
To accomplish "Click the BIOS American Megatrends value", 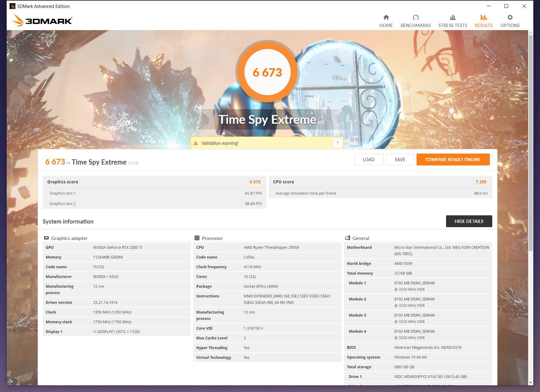I will [x=427, y=347].
